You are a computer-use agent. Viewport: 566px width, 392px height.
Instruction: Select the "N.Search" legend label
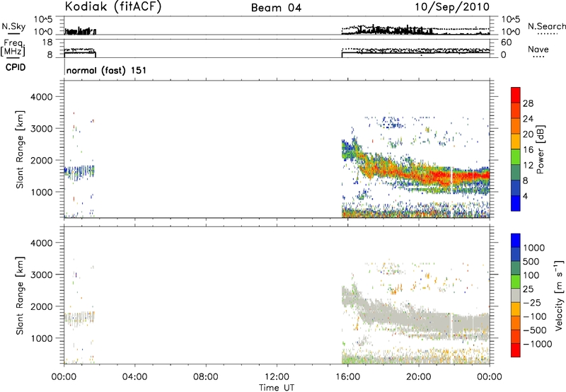(546, 26)
